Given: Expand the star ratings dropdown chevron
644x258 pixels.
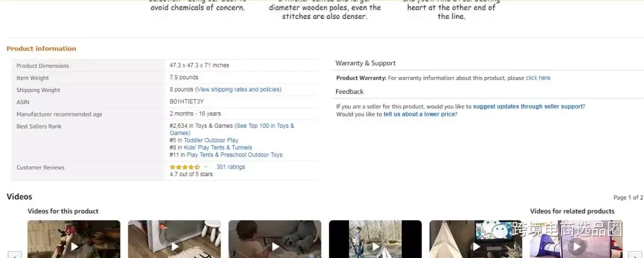Looking at the screenshot, I should pyautogui.click(x=206, y=167).
